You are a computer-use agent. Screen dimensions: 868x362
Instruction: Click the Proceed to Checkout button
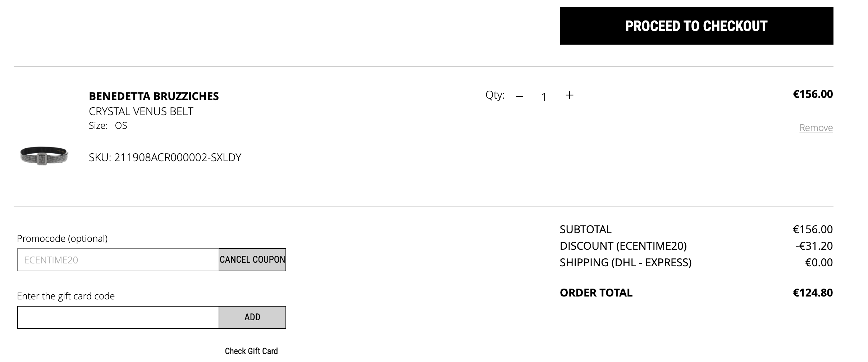[696, 26]
